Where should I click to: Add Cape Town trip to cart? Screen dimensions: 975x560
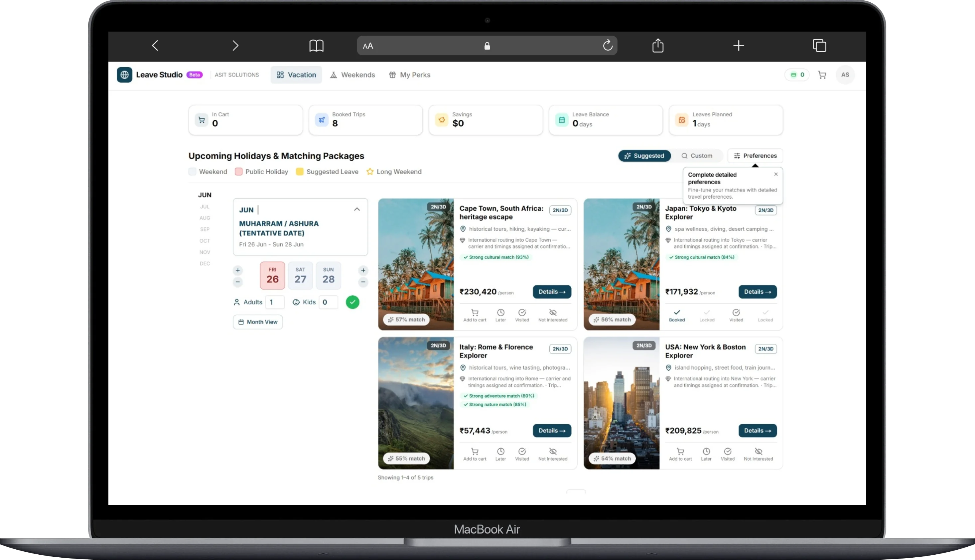pyautogui.click(x=475, y=315)
